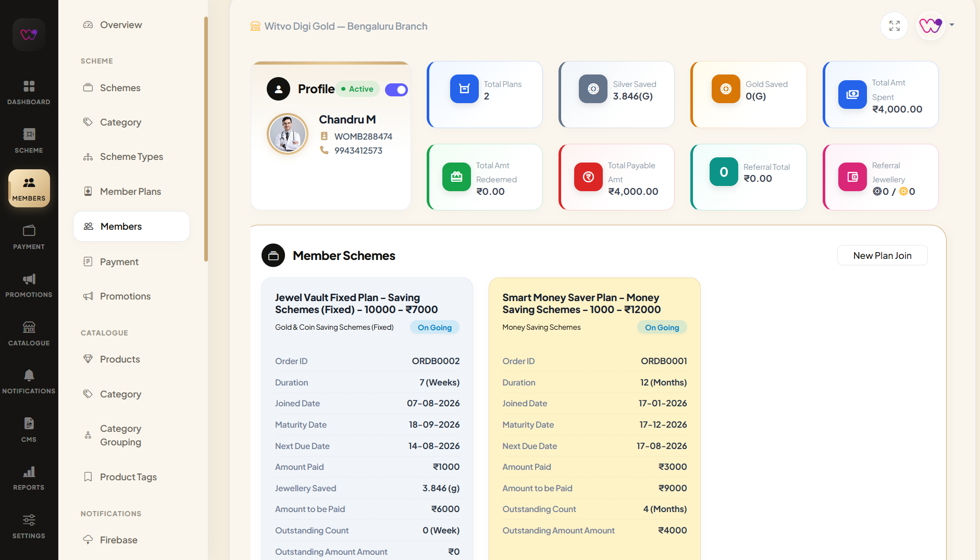The image size is (980, 560).
Task: Select the Members menu item
Action: coord(131,226)
